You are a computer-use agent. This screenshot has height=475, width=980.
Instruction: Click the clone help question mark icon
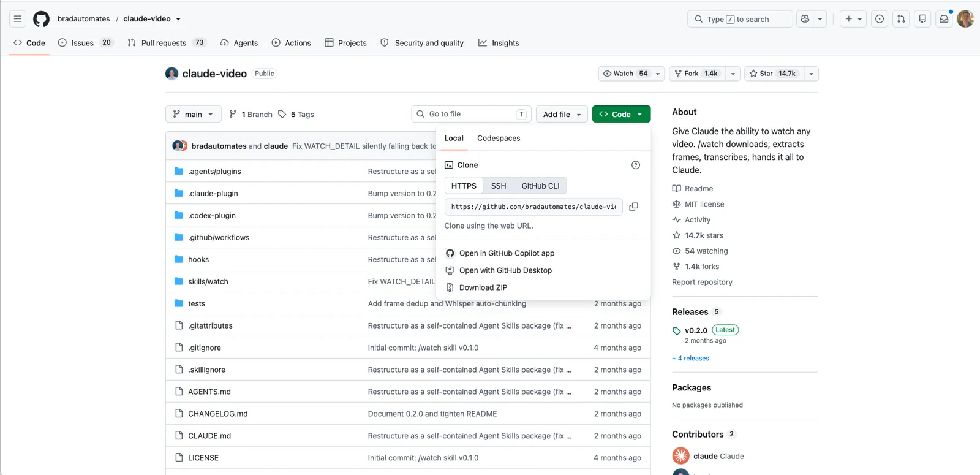(x=636, y=165)
